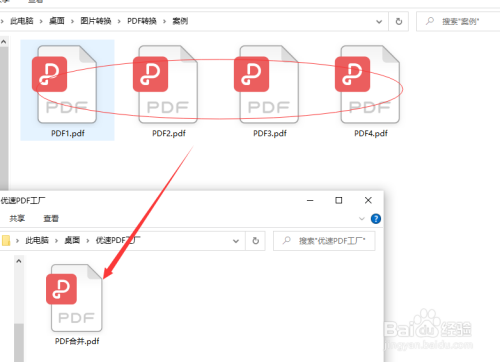
Task: Open address history dropdown in 案例 window
Action: point(379,22)
